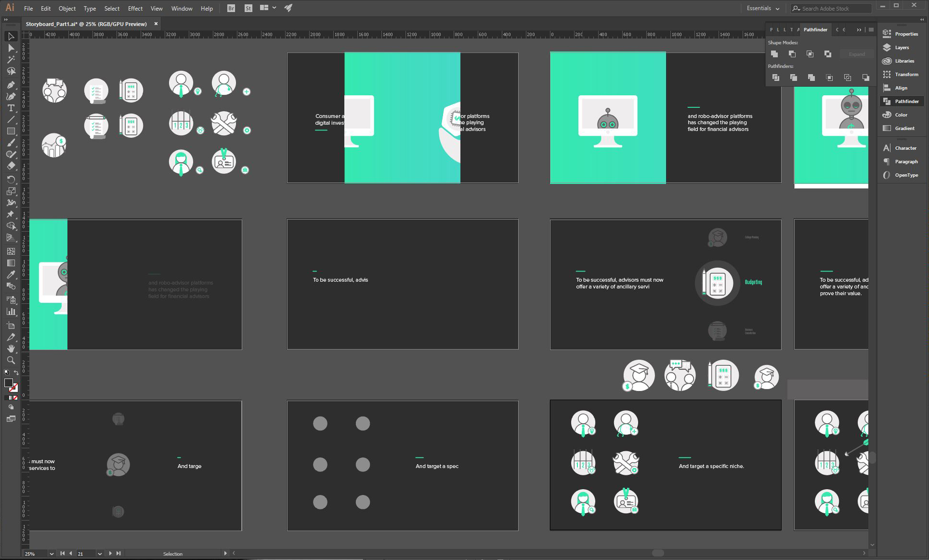Expand the artboard number dropdown
Image resolution: width=929 pixels, height=560 pixels.
pos(100,554)
